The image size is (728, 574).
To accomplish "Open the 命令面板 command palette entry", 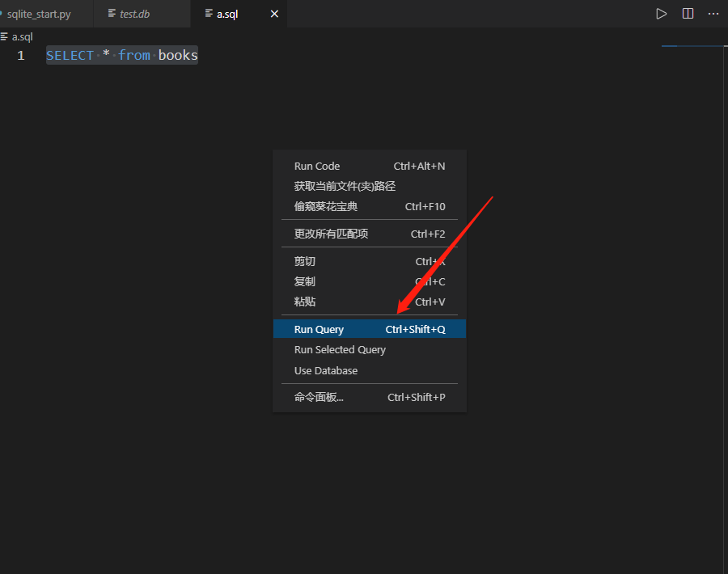I will 320,397.
